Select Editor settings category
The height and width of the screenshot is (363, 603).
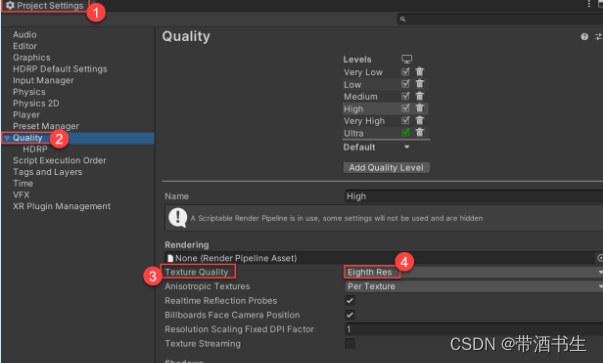25,46
